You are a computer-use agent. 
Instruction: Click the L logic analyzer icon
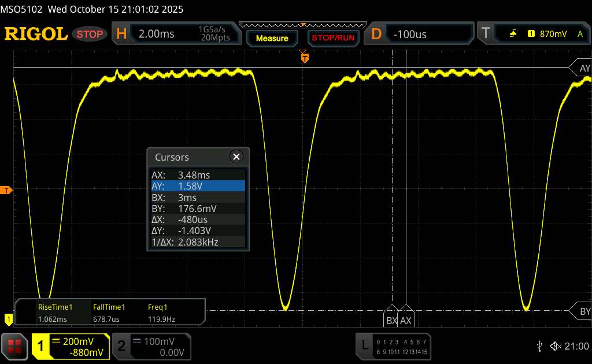364,346
